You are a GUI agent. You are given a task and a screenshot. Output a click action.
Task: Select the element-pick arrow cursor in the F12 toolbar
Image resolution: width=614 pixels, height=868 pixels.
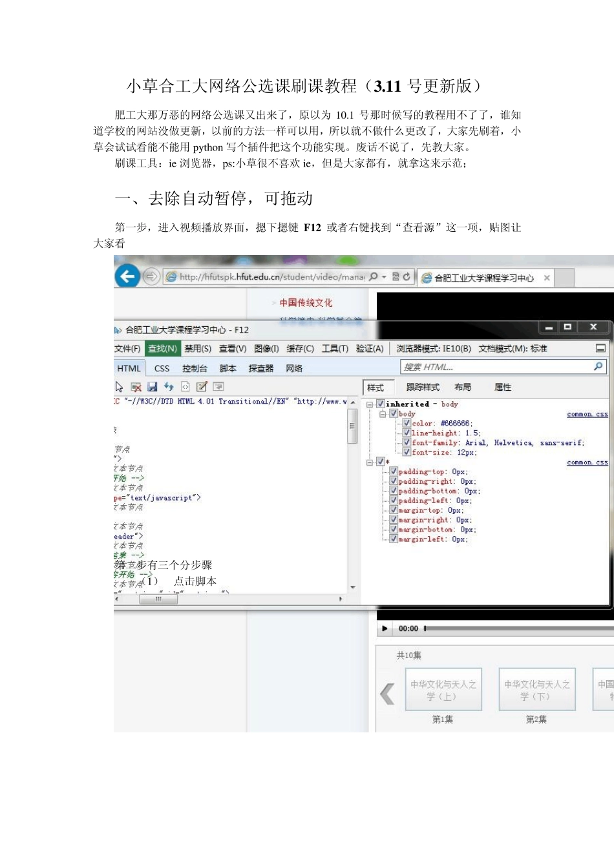119,386
